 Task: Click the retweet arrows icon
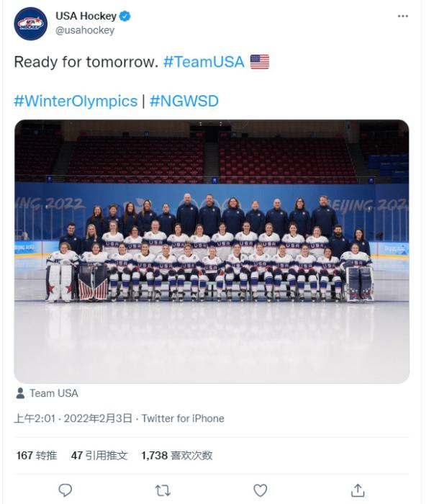click(x=163, y=490)
